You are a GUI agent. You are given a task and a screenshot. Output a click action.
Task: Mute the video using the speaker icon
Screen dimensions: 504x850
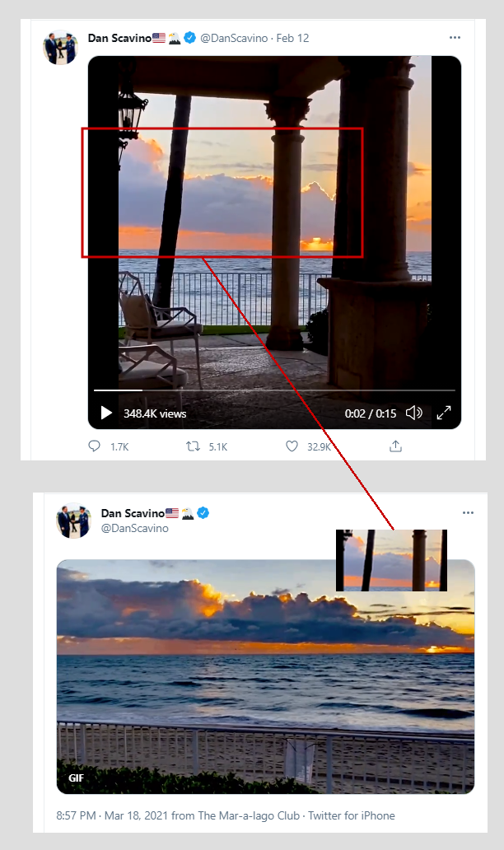coord(414,413)
